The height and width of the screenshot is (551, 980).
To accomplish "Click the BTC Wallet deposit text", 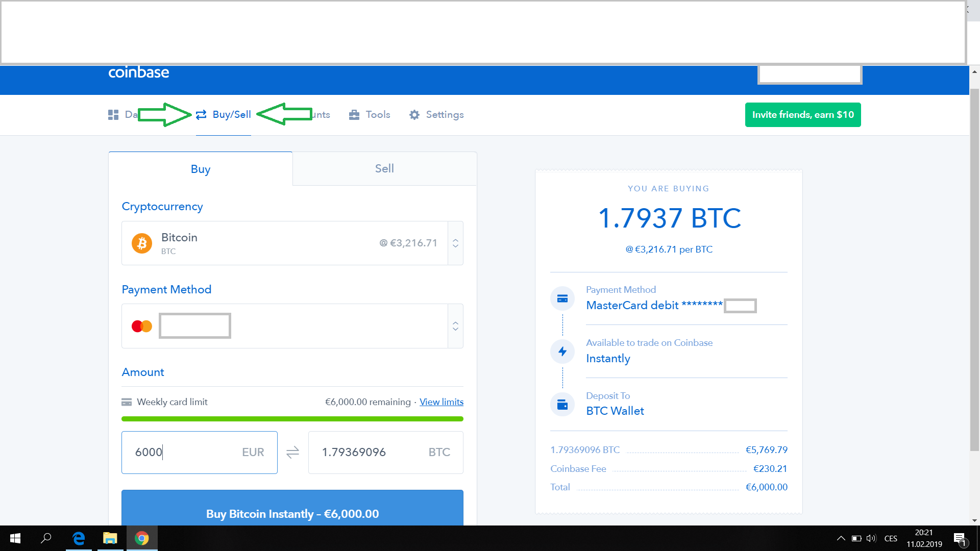I will (x=615, y=411).
